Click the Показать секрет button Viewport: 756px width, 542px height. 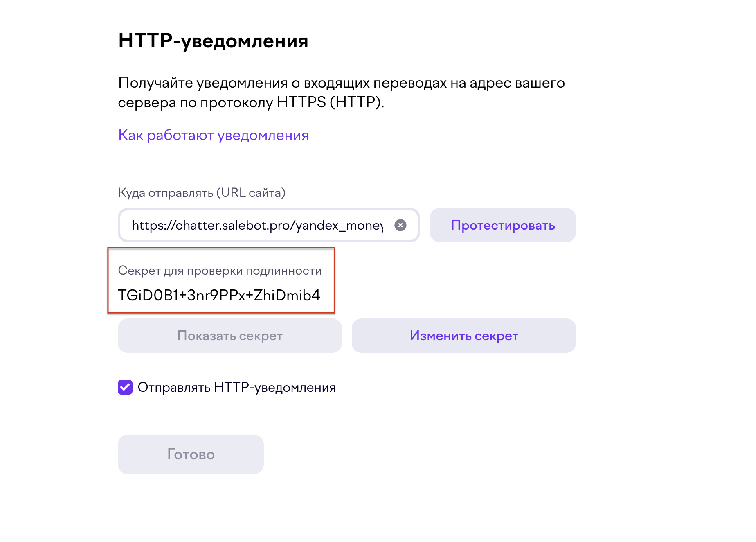tap(229, 336)
